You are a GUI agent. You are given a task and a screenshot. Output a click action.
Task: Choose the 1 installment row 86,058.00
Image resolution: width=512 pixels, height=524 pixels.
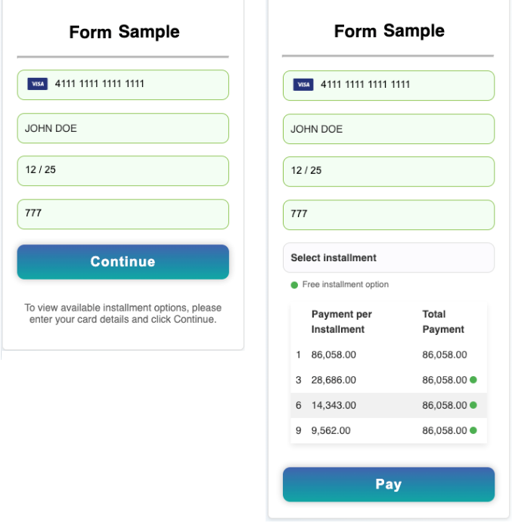pos(389,355)
